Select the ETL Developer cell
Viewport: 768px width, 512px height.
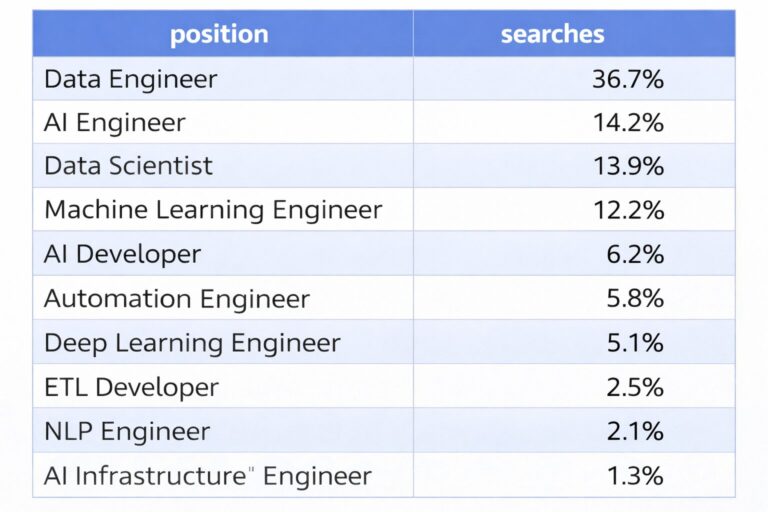coord(131,387)
